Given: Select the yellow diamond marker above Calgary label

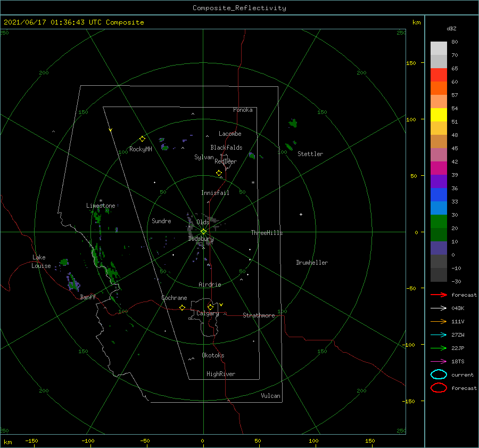Looking at the screenshot, I should 210,307.
